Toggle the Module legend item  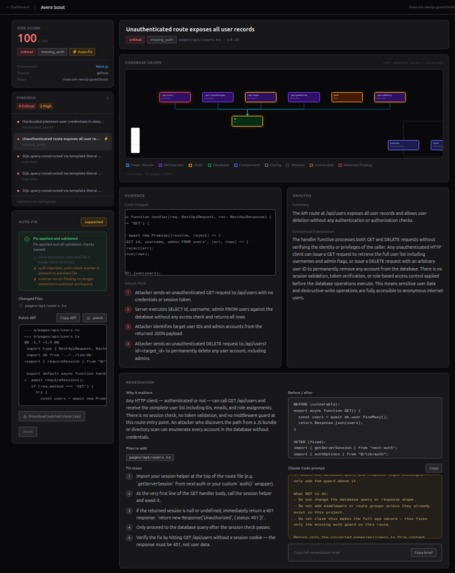[295, 165]
